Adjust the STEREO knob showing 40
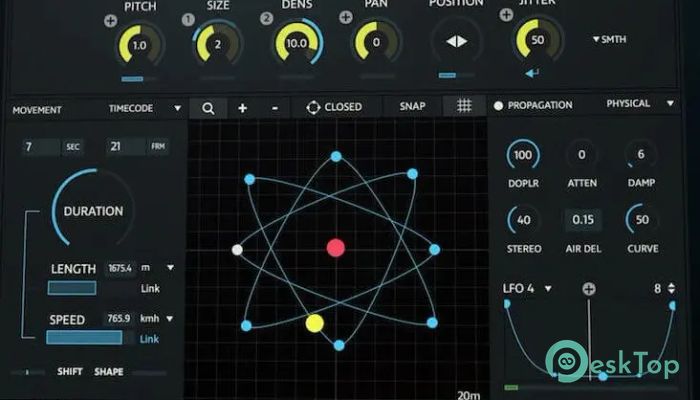Viewport: 700px width, 400px height. pos(524,220)
